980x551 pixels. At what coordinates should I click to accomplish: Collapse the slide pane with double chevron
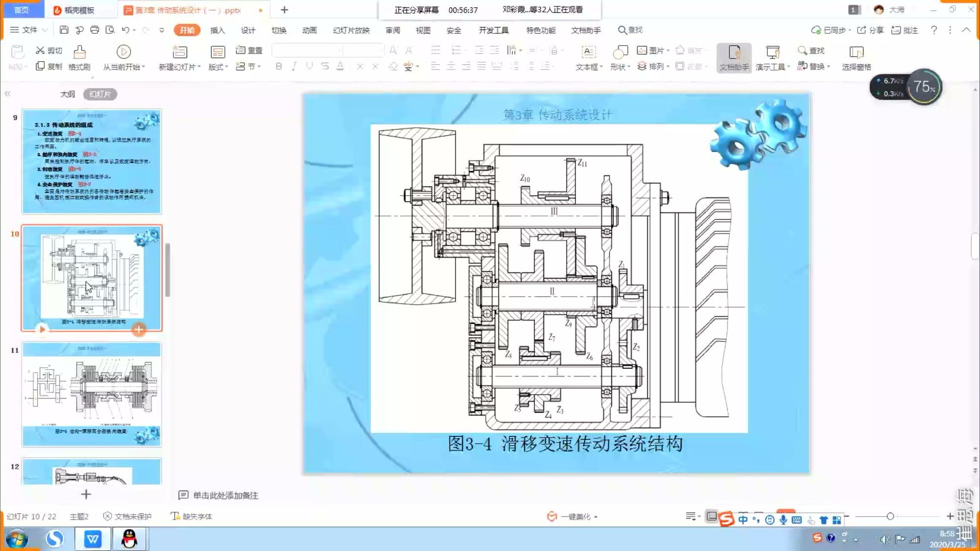(x=7, y=94)
